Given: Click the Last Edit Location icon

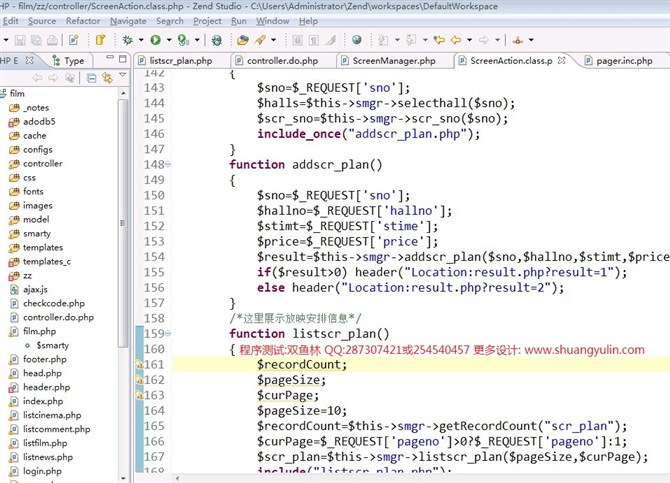Looking at the screenshot, I should pyautogui.click(x=439, y=40).
